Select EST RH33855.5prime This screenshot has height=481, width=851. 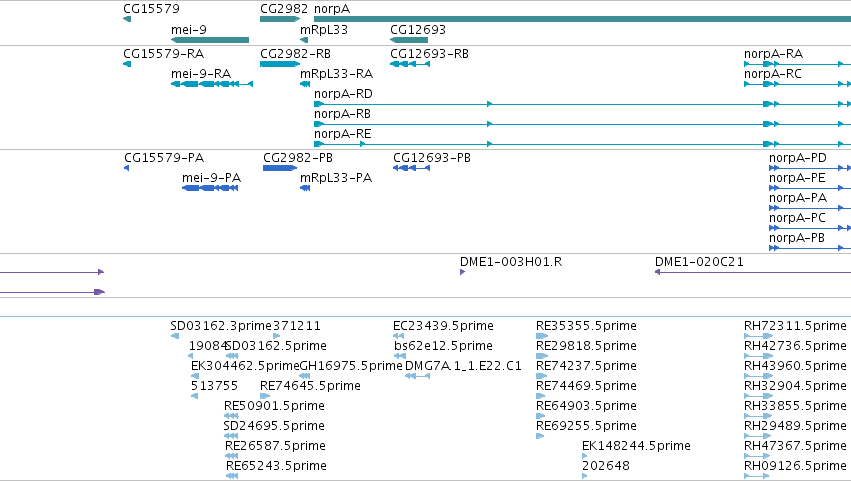(x=795, y=407)
